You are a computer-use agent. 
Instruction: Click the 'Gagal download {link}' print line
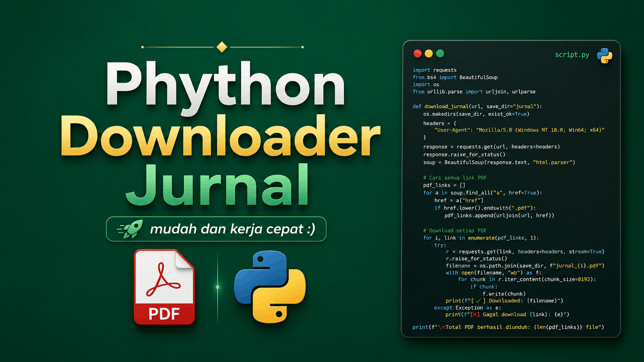pos(507,314)
